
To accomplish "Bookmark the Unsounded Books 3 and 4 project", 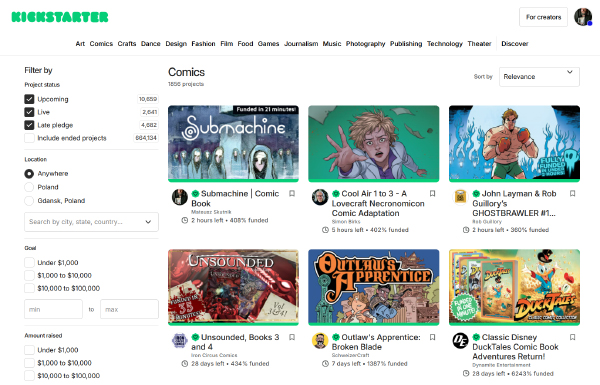I will (x=292, y=337).
